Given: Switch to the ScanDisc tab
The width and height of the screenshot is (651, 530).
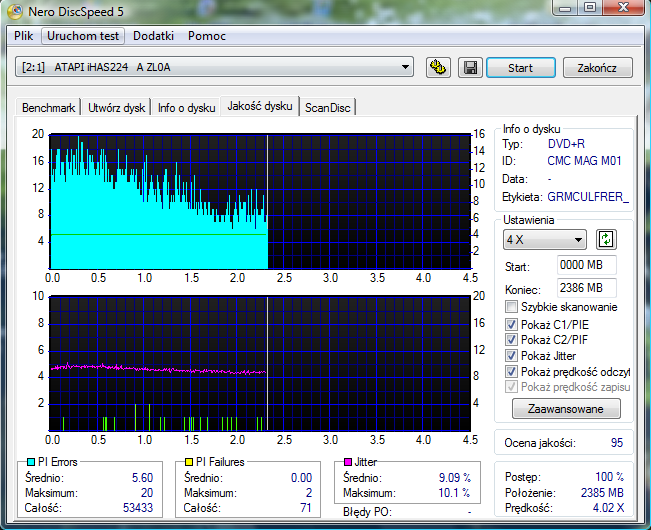Looking at the screenshot, I should click(x=328, y=107).
